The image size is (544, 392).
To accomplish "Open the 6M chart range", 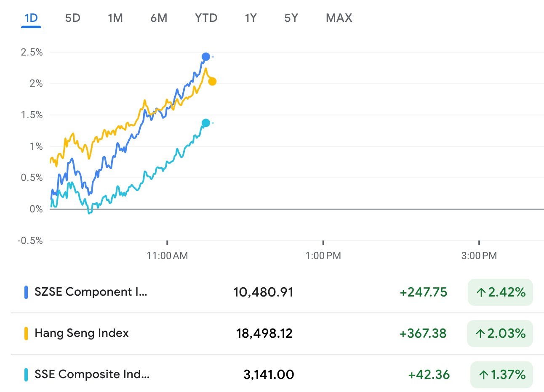I will [x=159, y=18].
